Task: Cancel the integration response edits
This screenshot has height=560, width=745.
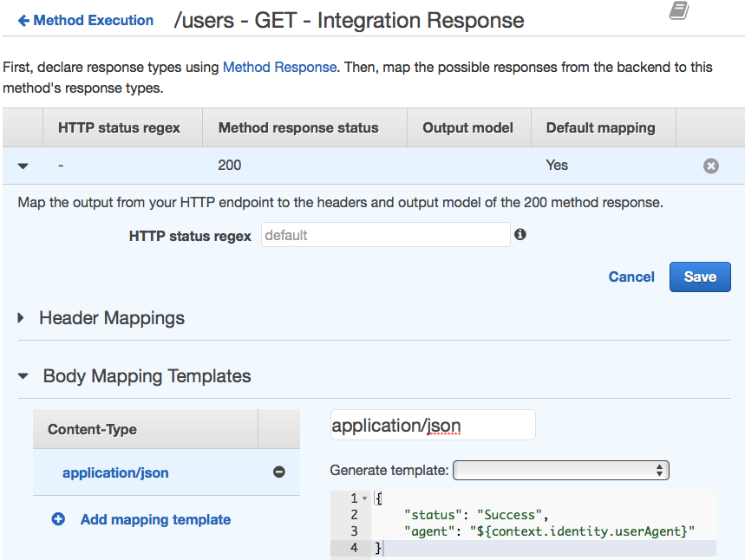Action: point(631,277)
